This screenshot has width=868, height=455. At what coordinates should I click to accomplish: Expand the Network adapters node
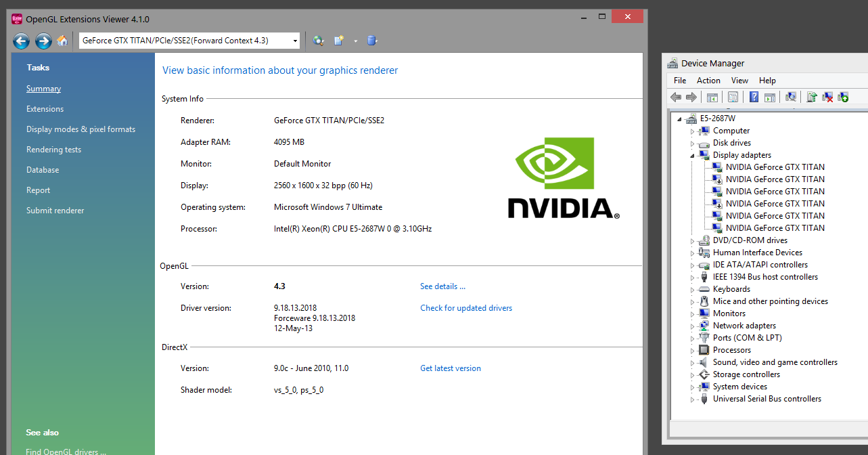point(693,326)
